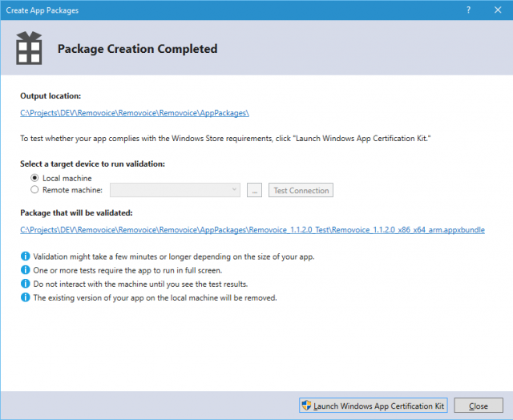513x420 pixels.
Task: Click the Test Connection button
Action: pos(301,190)
